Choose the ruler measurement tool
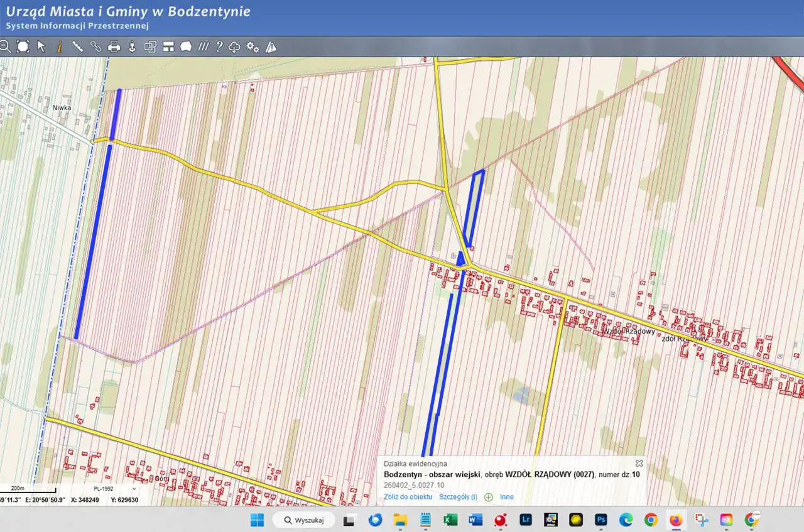 (x=78, y=46)
